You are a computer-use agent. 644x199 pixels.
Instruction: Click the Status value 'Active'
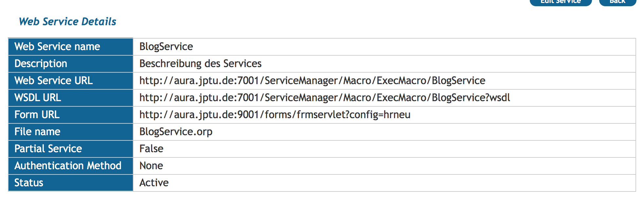154,183
